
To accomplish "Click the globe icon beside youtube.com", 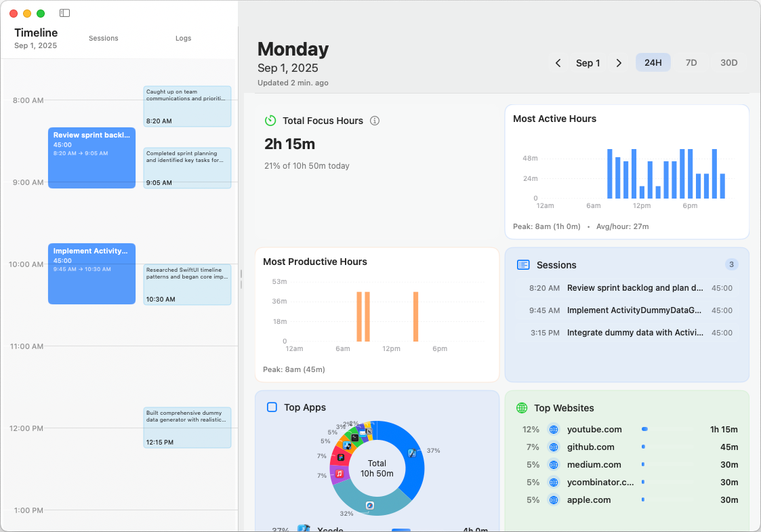I will pyautogui.click(x=554, y=429).
